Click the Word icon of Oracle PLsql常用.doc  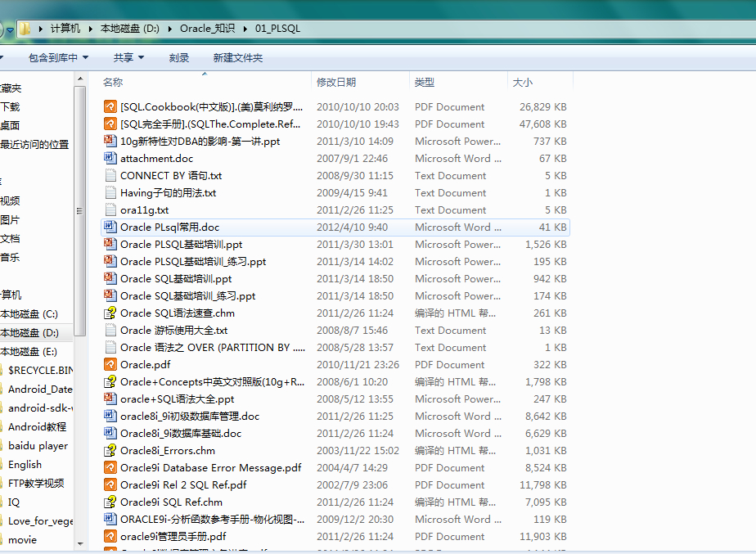click(x=110, y=227)
